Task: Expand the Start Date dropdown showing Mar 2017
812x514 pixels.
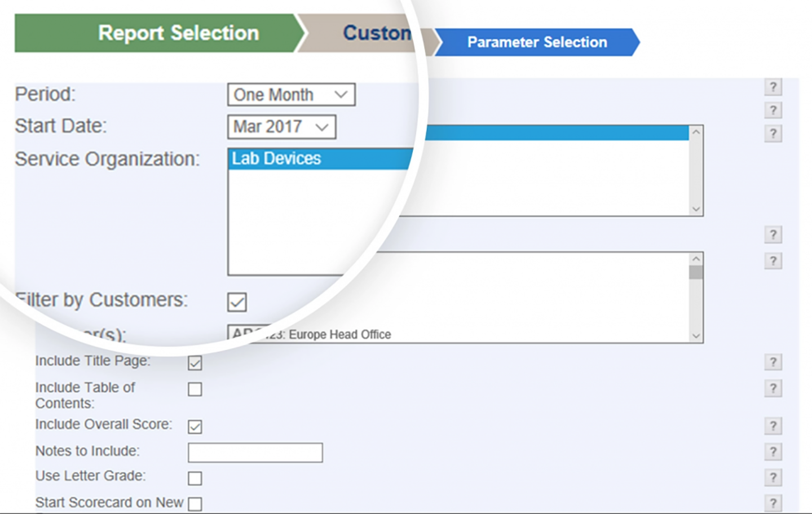Action: (x=281, y=127)
